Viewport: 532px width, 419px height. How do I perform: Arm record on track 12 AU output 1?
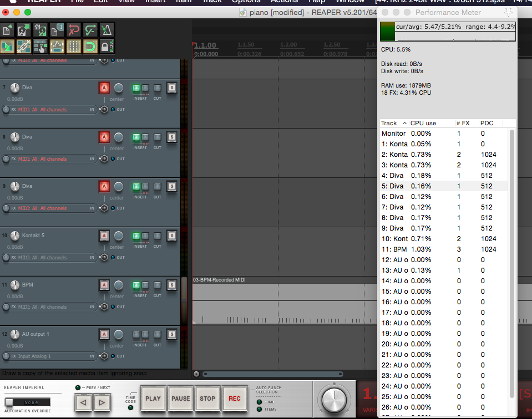coord(104,334)
